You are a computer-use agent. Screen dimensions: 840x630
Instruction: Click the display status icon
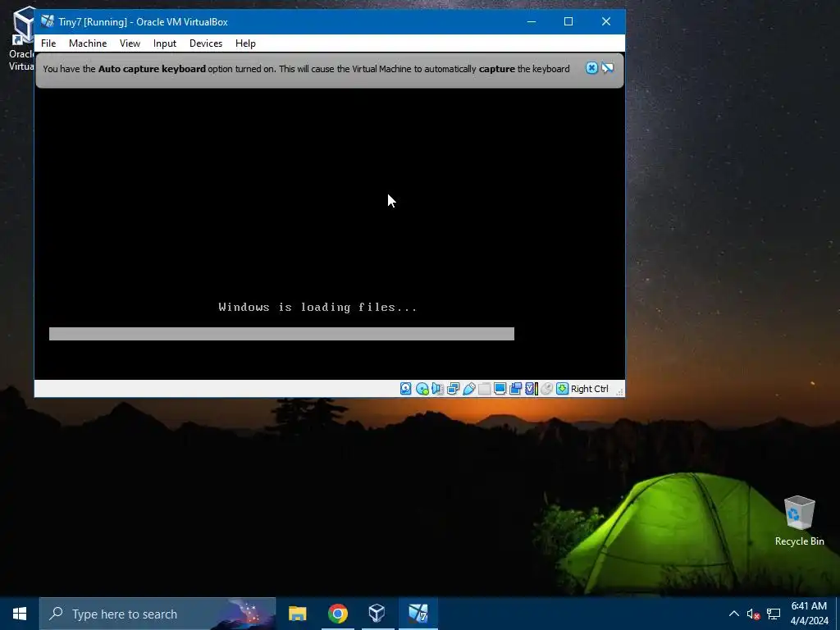tap(500, 389)
